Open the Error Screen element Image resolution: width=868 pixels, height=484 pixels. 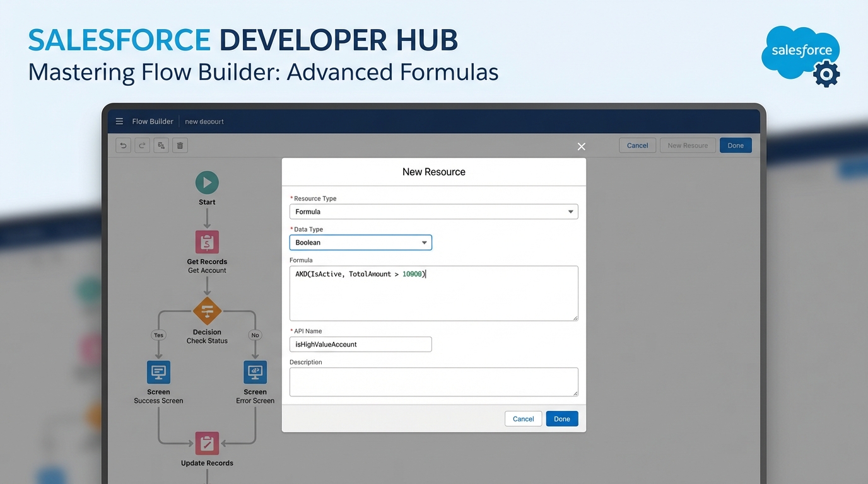coord(255,372)
